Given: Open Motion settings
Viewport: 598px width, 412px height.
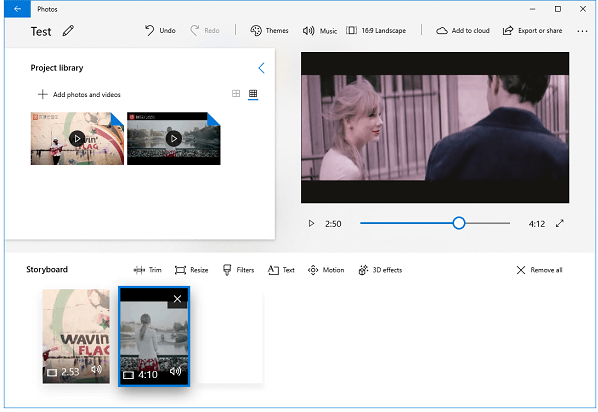Looking at the screenshot, I should (x=326, y=270).
